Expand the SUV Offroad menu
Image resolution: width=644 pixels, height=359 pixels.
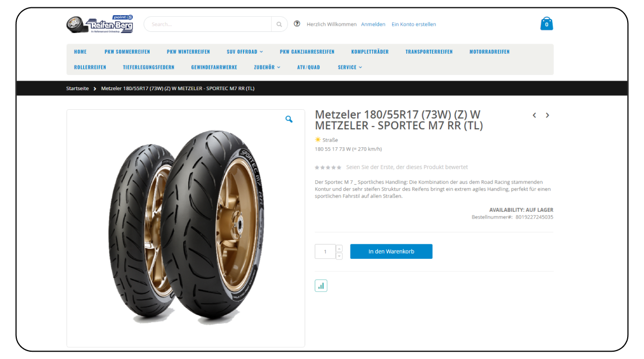(245, 52)
